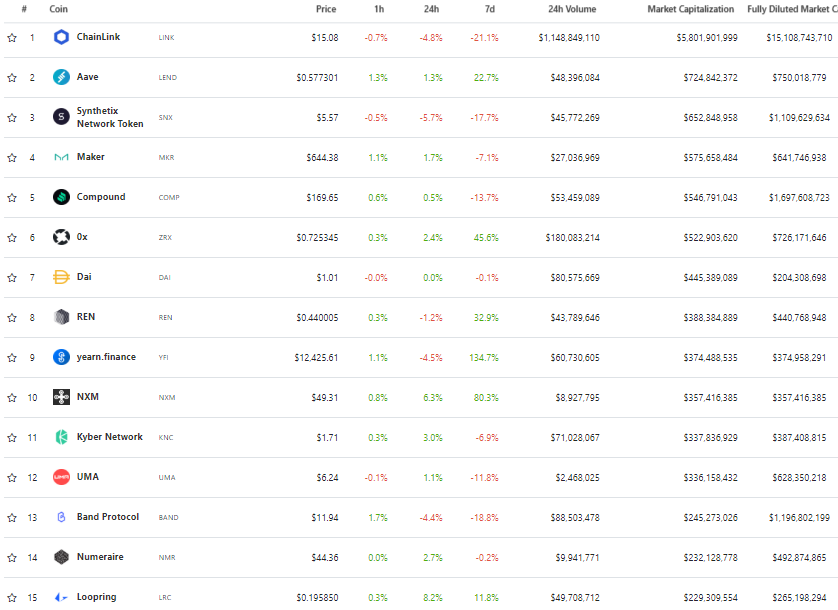Click the Compound coin logo icon

pos(61,197)
